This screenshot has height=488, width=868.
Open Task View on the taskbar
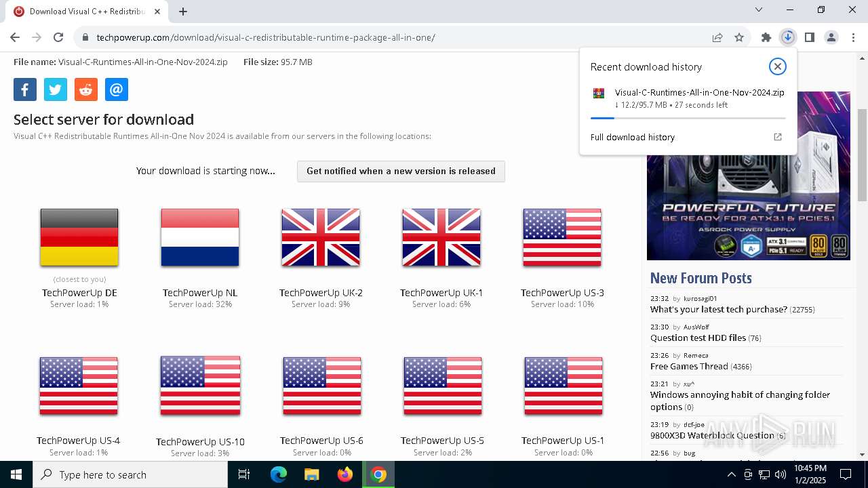244,474
